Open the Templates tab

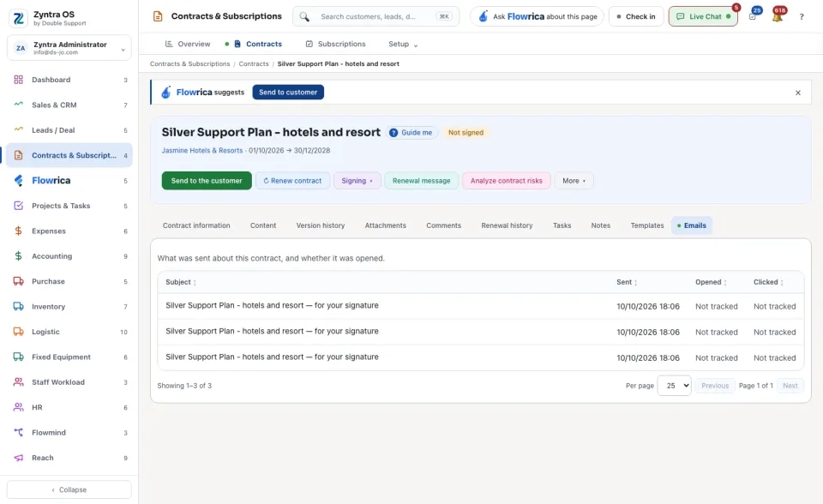point(647,225)
